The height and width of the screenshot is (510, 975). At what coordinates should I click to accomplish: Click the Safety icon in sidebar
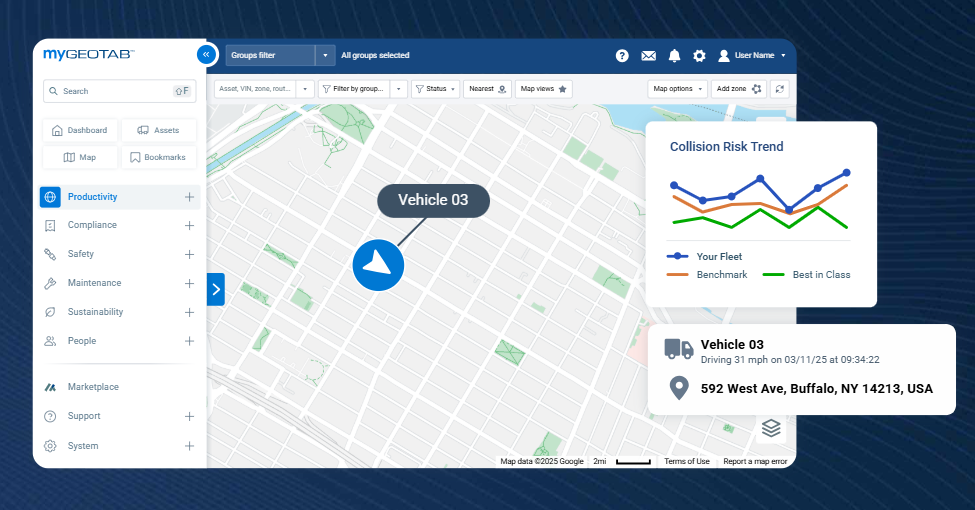(50, 254)
